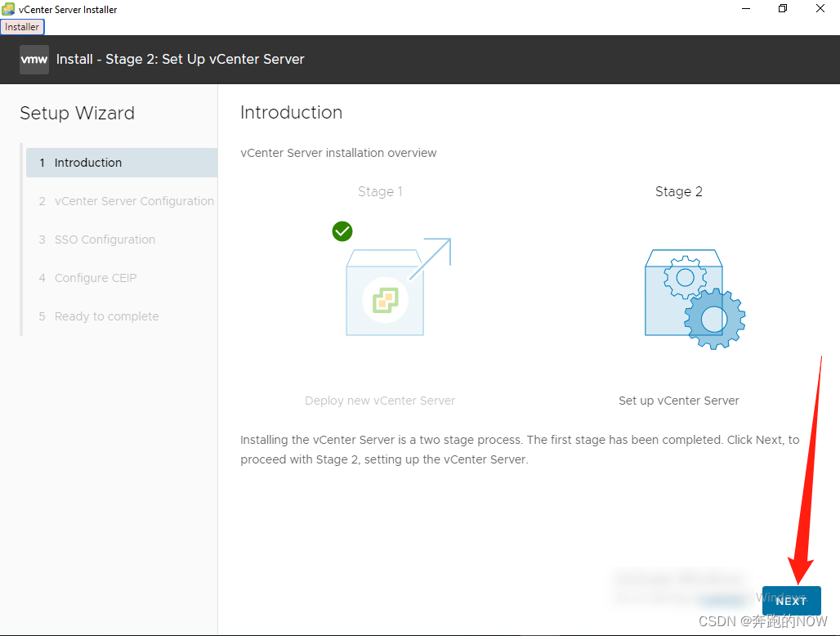The height and width of the screenshot is (636, 840).
Task: Click the Stage 2 gears illustration
Action: click(695, 299)
